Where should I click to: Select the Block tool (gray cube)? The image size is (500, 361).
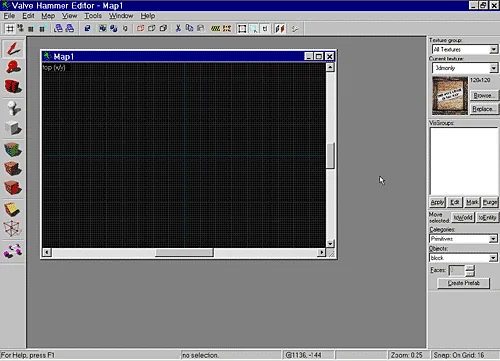tap(13, 128)
